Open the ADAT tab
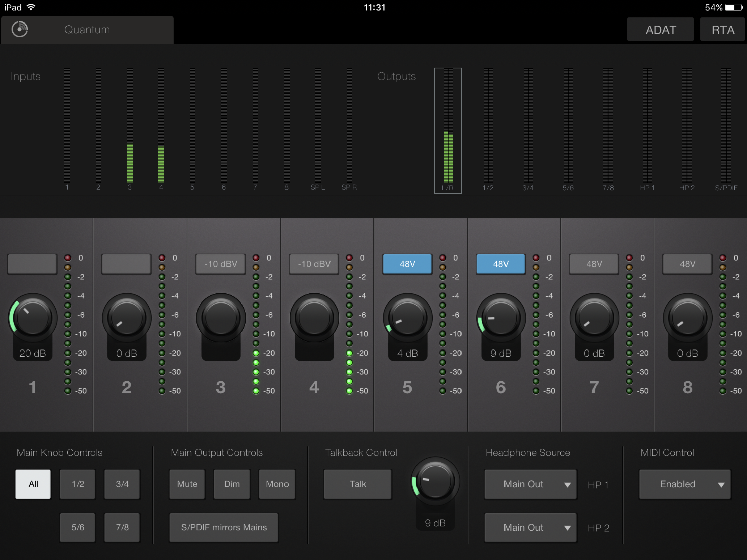Image resolution: width=747 pixels, height=560 pixels. [660, 30]
